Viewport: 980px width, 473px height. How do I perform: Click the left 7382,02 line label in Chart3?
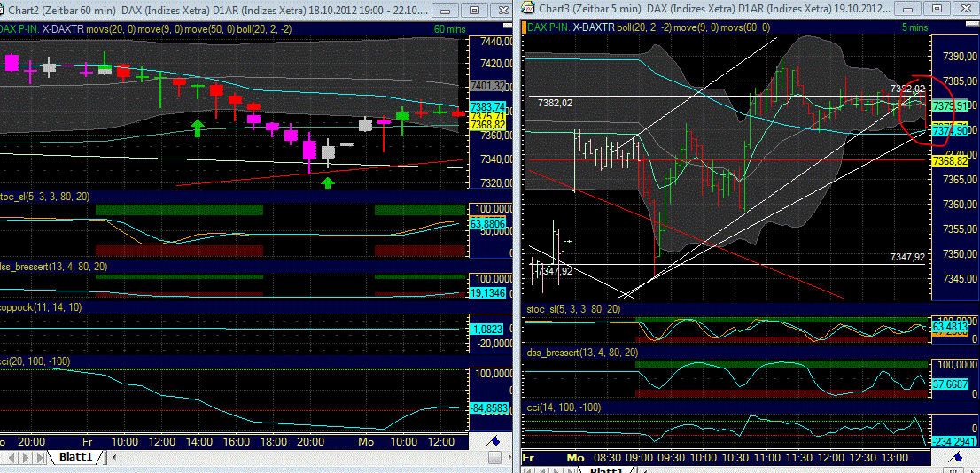[555, 103]
